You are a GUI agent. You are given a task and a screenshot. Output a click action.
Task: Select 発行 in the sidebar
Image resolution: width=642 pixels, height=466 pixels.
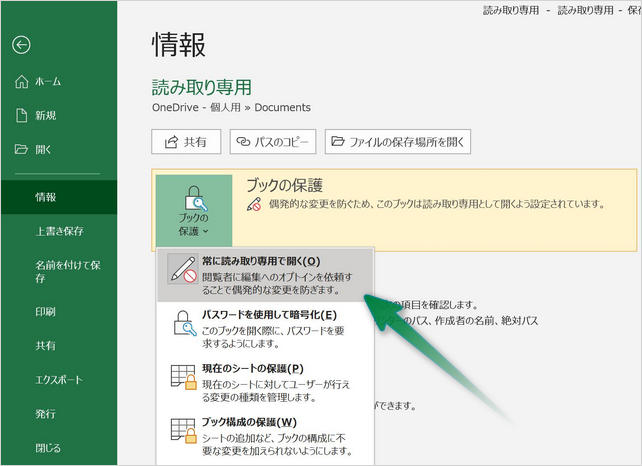click(59, 414)
